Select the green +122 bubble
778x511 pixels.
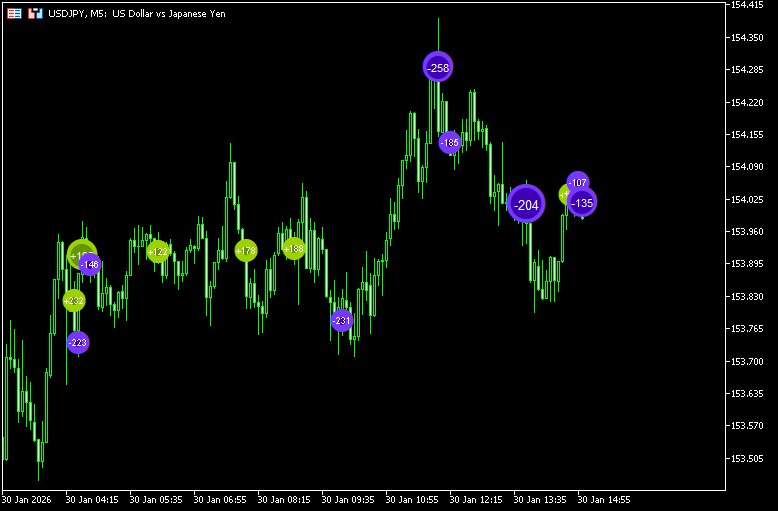[158, 252]
